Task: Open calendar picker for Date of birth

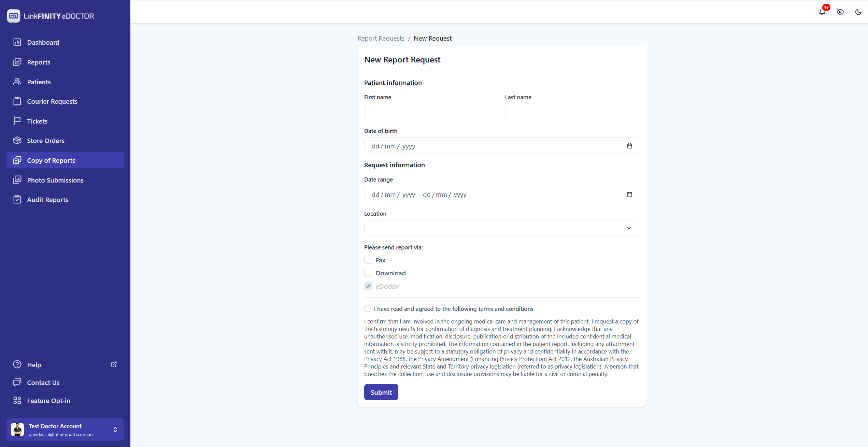Action: (x=629, y=146)
